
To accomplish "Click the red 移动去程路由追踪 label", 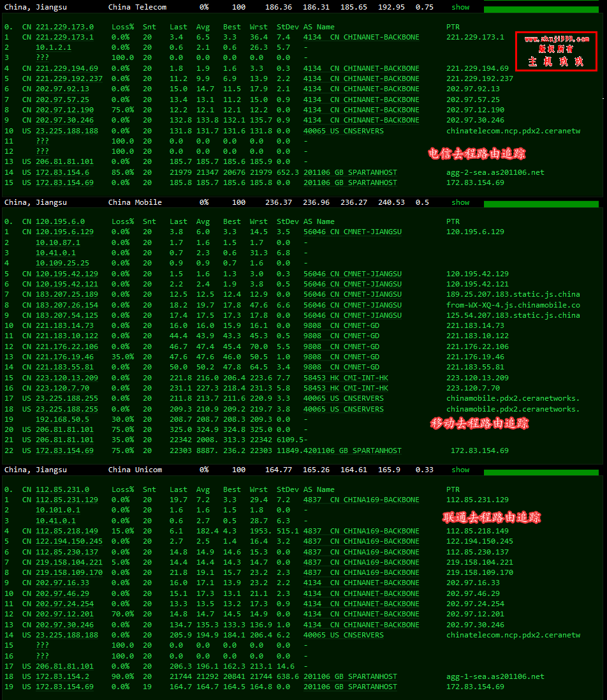I will 479,424.
